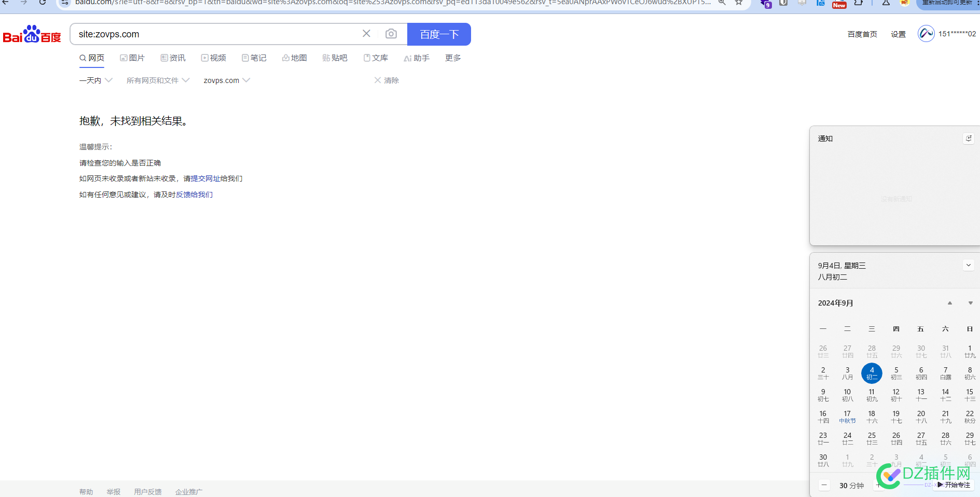
Task: Select September 15 in the calendar
Action: click(x=970, y=395)
